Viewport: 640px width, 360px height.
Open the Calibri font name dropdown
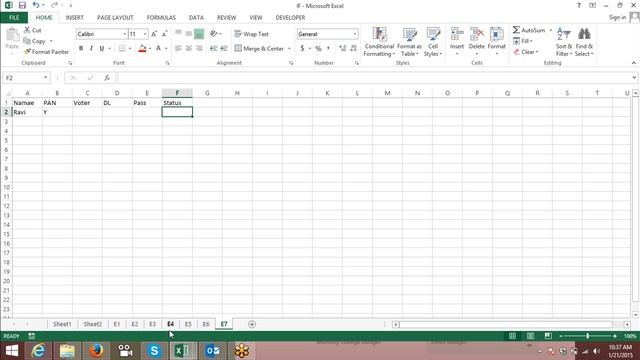coord(124,34)
